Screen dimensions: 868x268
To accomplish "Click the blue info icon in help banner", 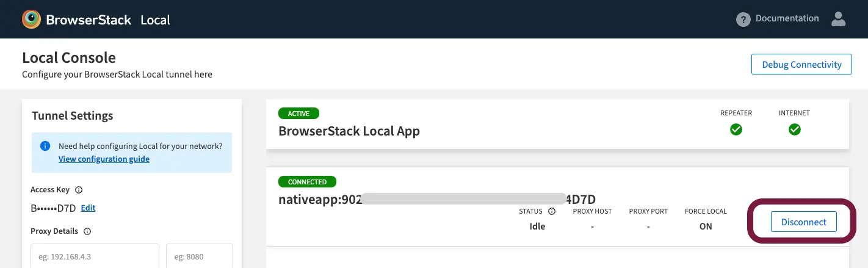I will tap(45, 147).
